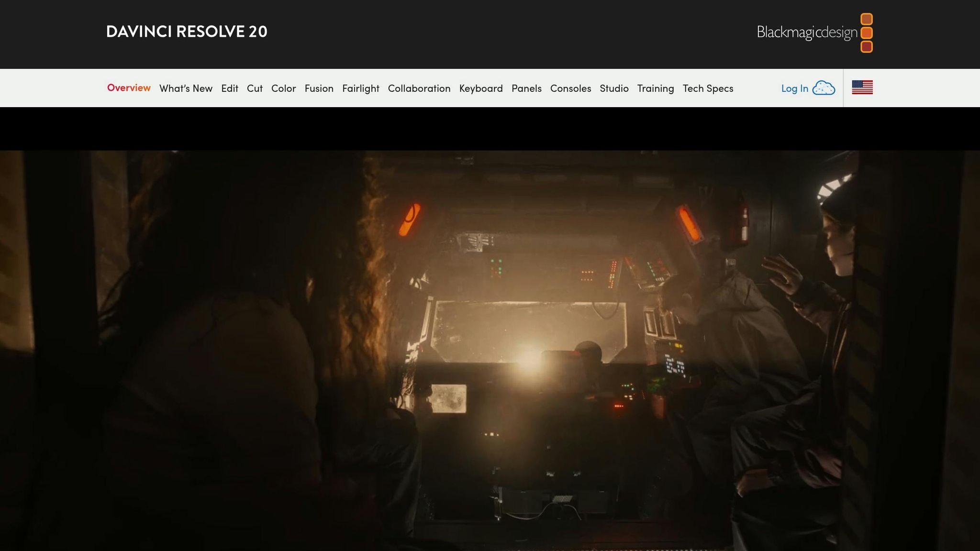This screenshot has height=551, width=980.
Task: Open the Fusion page
Action: click(319, 88)
